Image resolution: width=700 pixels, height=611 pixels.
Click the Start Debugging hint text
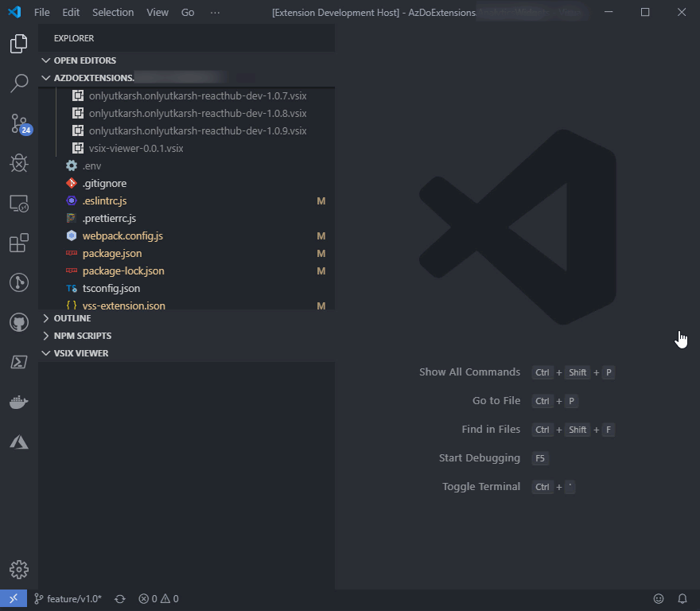coord(479,457)
